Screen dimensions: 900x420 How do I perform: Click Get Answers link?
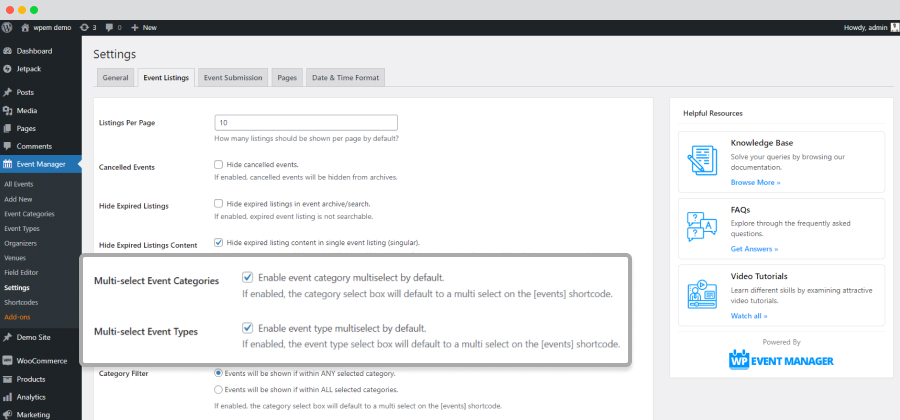754,249
